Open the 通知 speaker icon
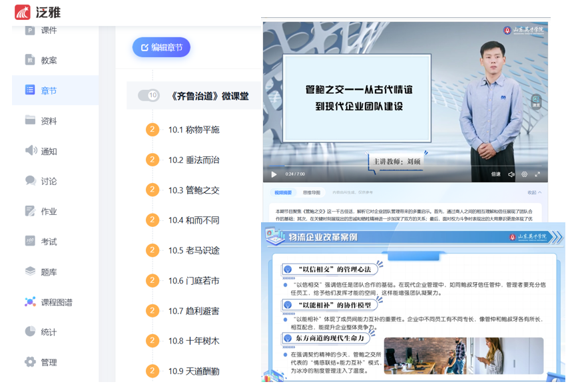 click(30, 150)
